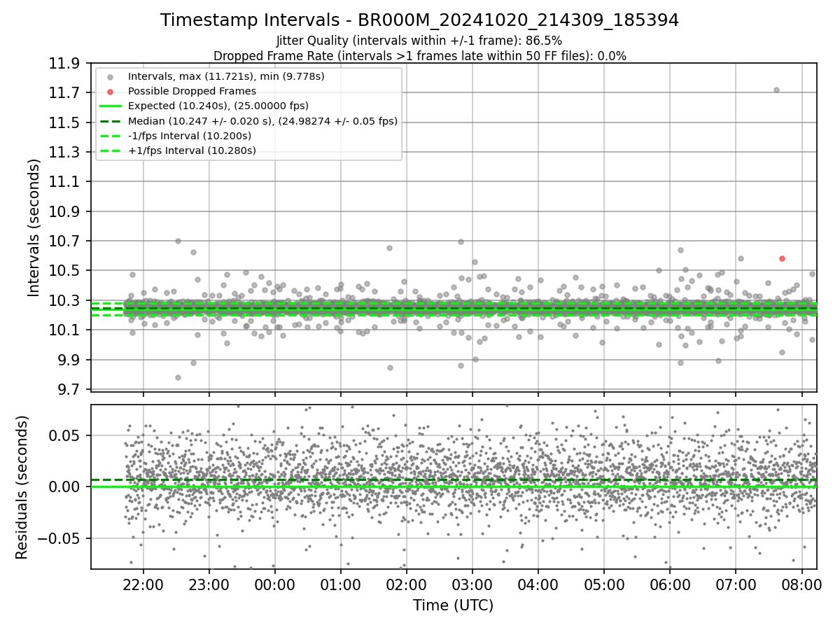
Task: Click the 10.7 y-axis tick label
Action: (x=64, y=241)
